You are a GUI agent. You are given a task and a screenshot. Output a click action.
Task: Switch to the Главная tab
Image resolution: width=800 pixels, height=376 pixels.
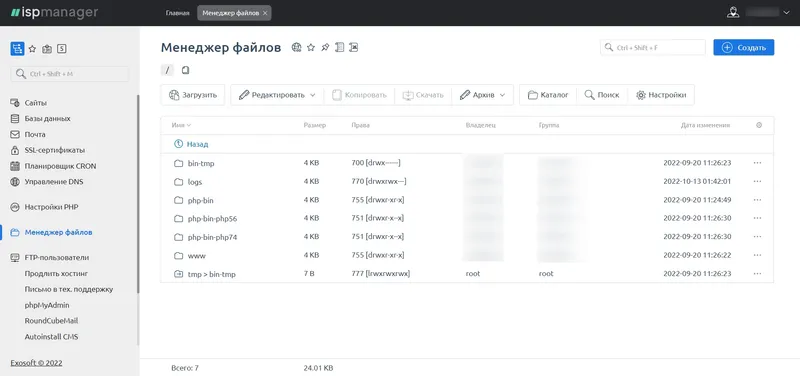click(178, 13)
